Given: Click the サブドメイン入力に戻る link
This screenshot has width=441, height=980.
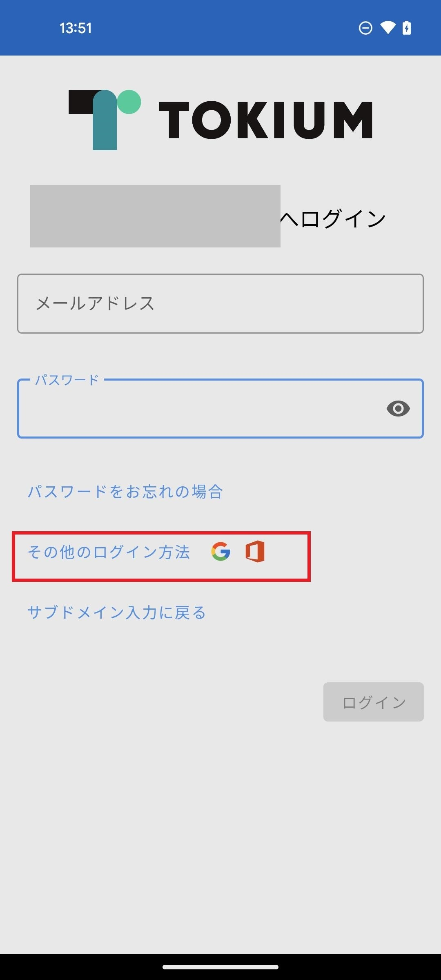Looking at the screenshot, I should pos(116,612).
